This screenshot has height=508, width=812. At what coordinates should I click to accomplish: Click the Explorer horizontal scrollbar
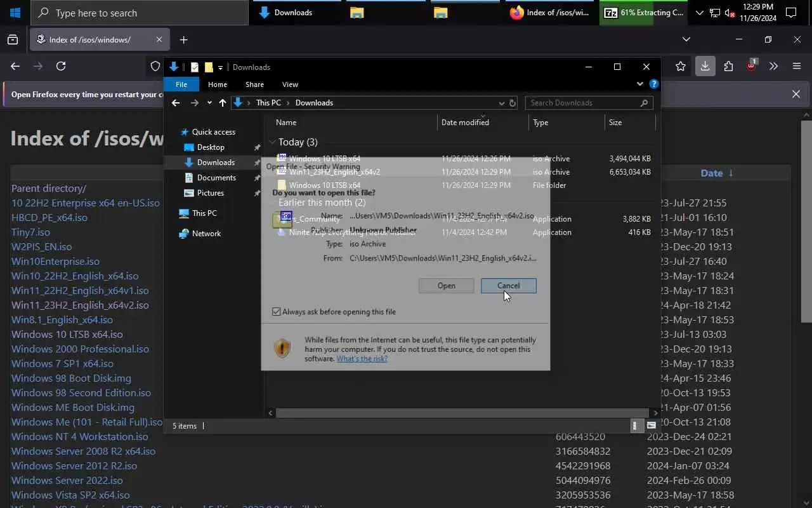pyautogui.click(x=463, y=413)
